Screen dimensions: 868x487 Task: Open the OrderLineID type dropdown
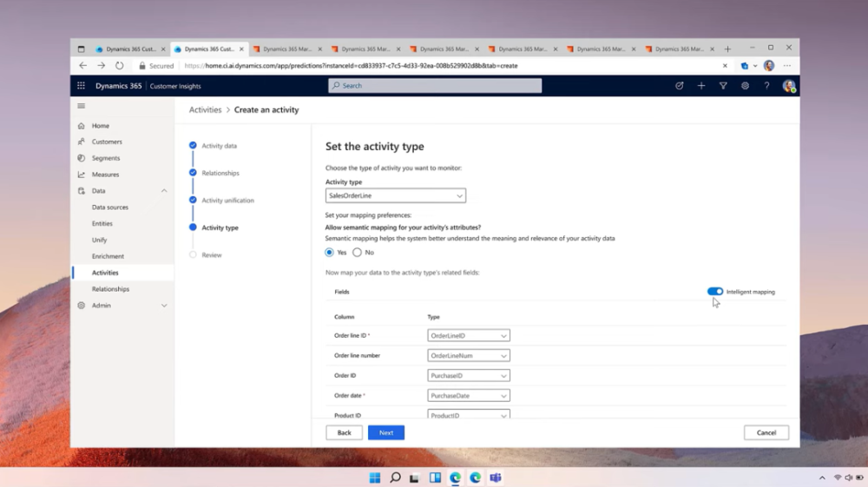tap(469, 335)
